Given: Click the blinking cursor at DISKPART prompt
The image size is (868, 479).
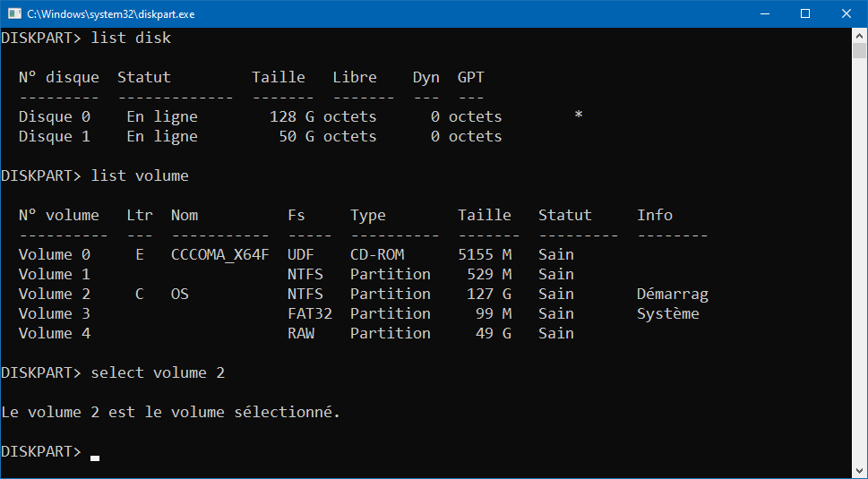Looking at the screenshot, I should point(95,458).
